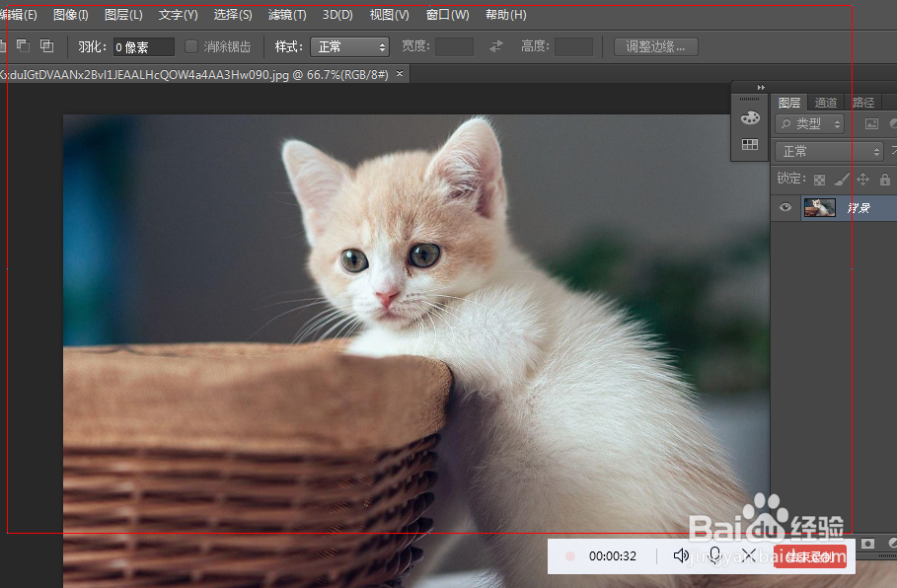Open the Color palette panel icon
Image resolution: width=897 pixels, height=588 pixels.
point(750,117)
